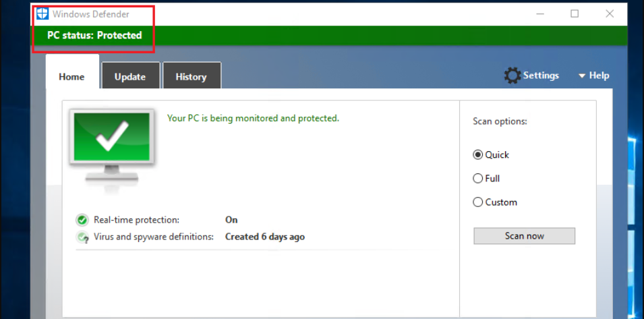Maximize the Windows Defender window
The height and width of the screenshot is (319, 644).
575,14
